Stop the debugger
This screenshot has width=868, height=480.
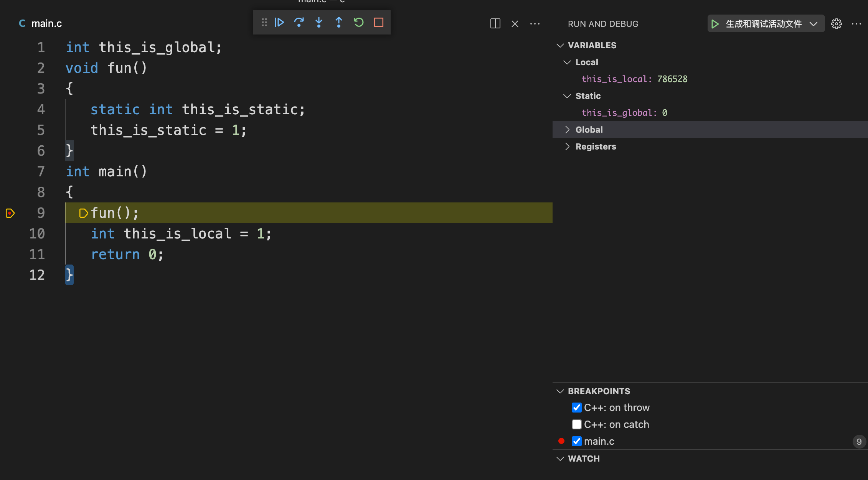click(378, 22)
